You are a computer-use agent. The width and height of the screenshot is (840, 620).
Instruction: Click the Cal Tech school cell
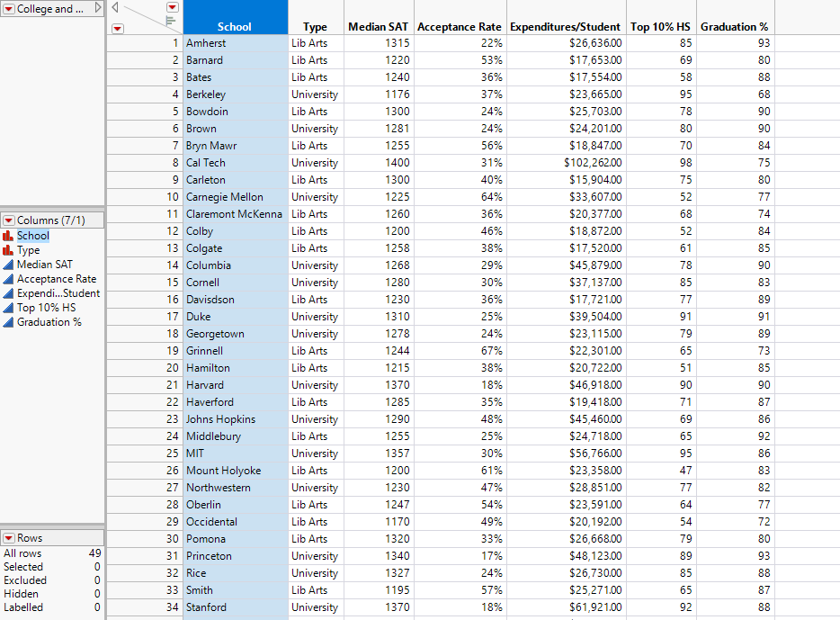click(235, 163)
